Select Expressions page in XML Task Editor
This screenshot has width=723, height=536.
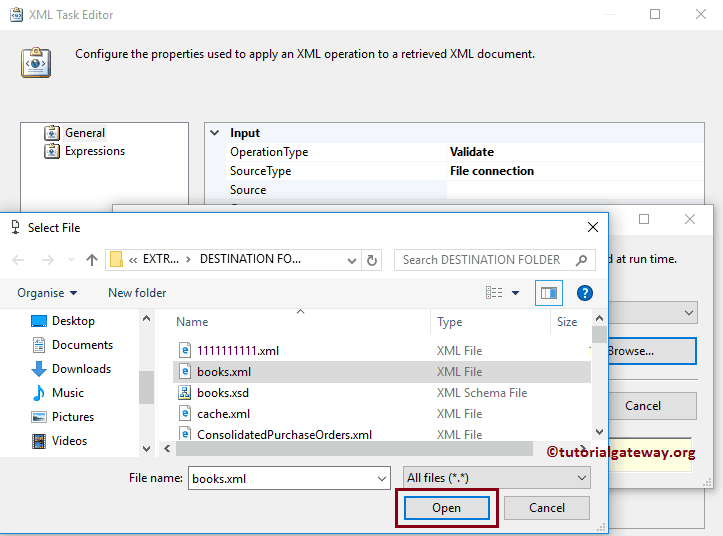tap(95, 151)
